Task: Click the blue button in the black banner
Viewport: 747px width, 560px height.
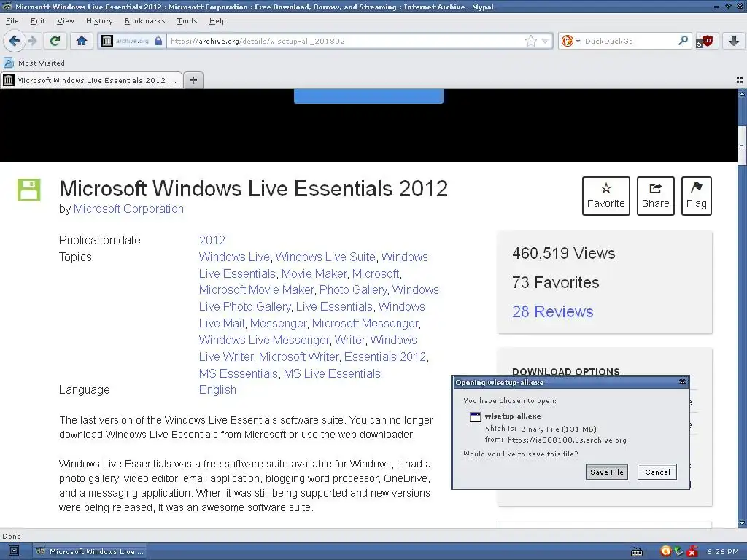Action: click(368, 96)
